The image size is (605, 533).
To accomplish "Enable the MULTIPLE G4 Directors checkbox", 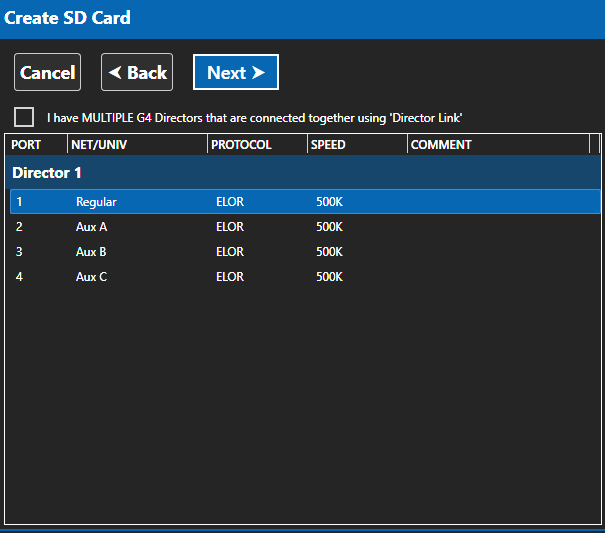I will pyautogui.click(x=24, y=117).
